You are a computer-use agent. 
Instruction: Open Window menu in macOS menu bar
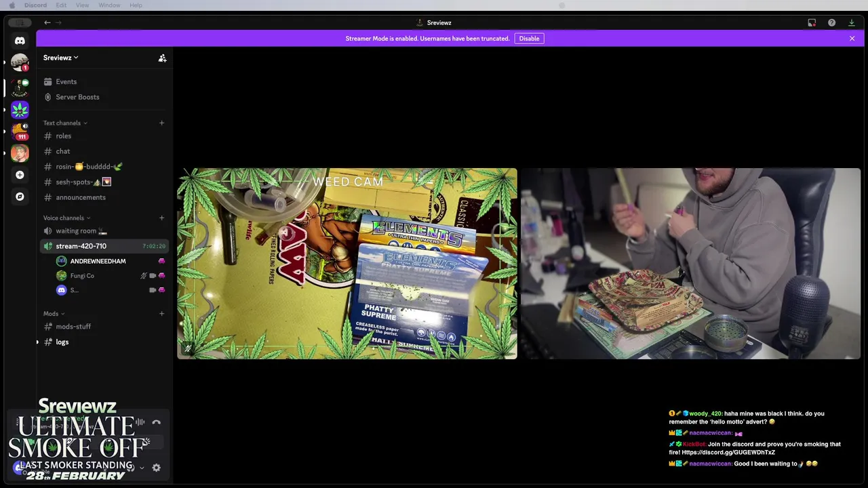click(x=109, y=5)
